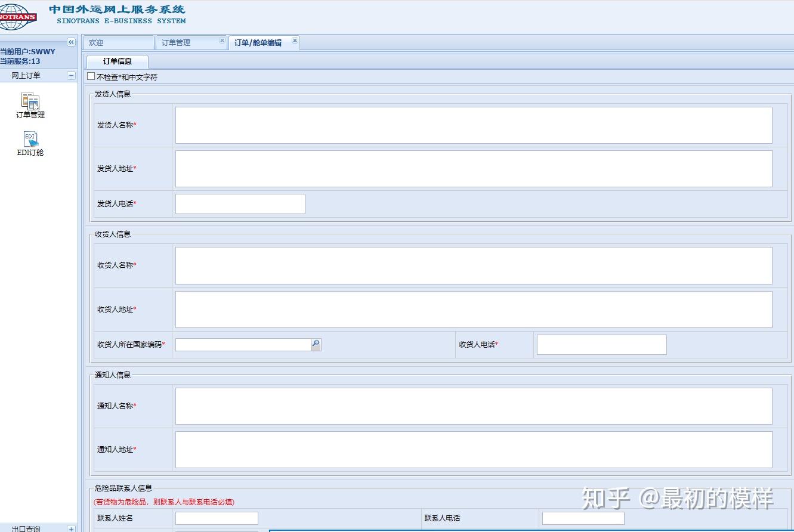
Task: Collapse the 网上订单 section
Action: (71, 75)
